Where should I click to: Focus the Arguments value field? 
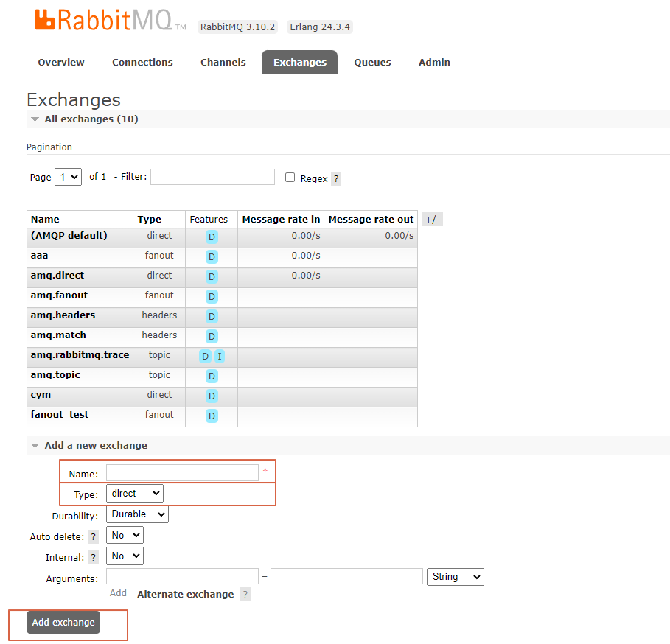(x=346, y=576)
